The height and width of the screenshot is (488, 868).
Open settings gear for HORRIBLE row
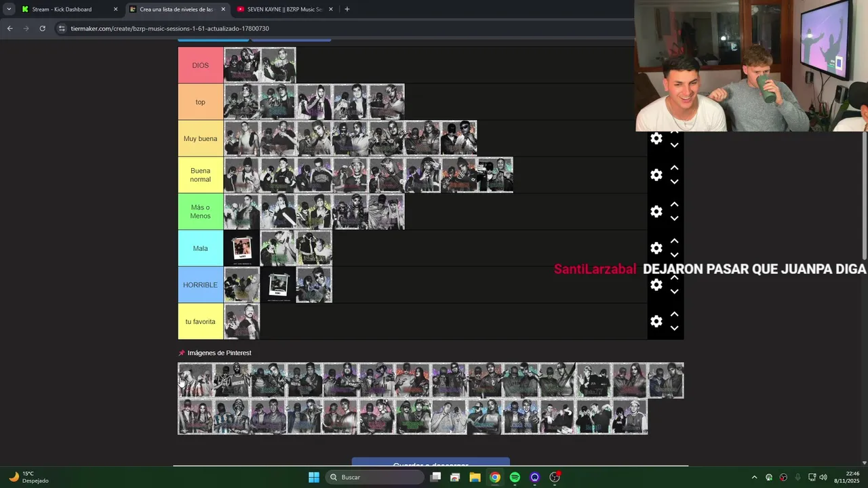[656, 285]
